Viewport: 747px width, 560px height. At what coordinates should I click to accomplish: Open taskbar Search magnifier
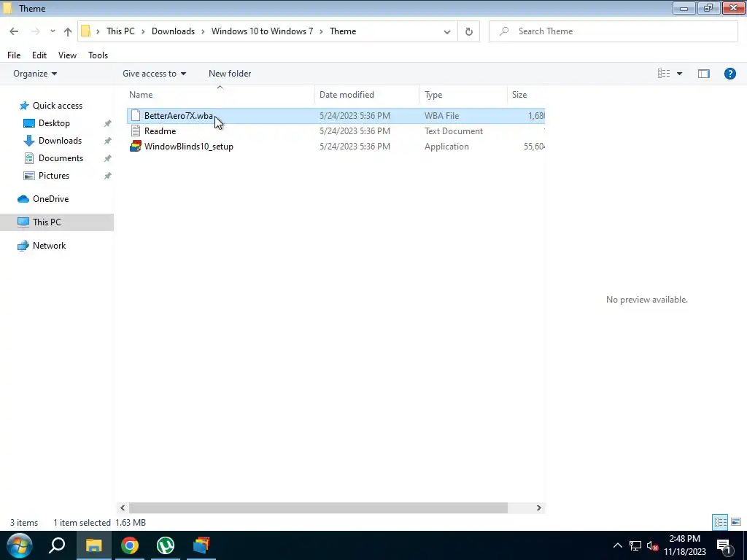click(57, 545)
